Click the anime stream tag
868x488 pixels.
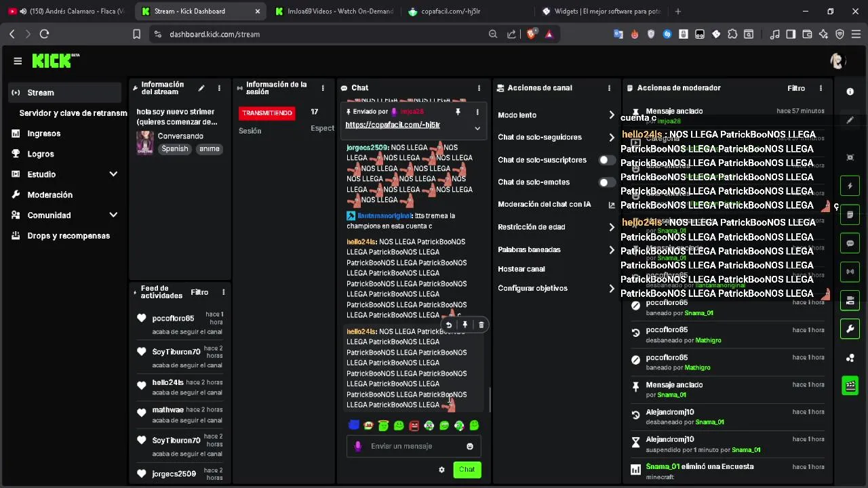(x=210, y=148)
